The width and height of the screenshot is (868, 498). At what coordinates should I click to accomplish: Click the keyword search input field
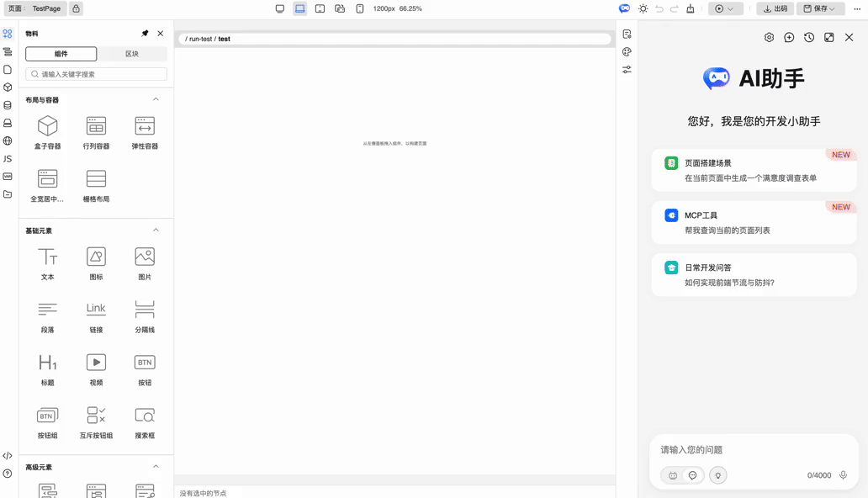[95, 74]
